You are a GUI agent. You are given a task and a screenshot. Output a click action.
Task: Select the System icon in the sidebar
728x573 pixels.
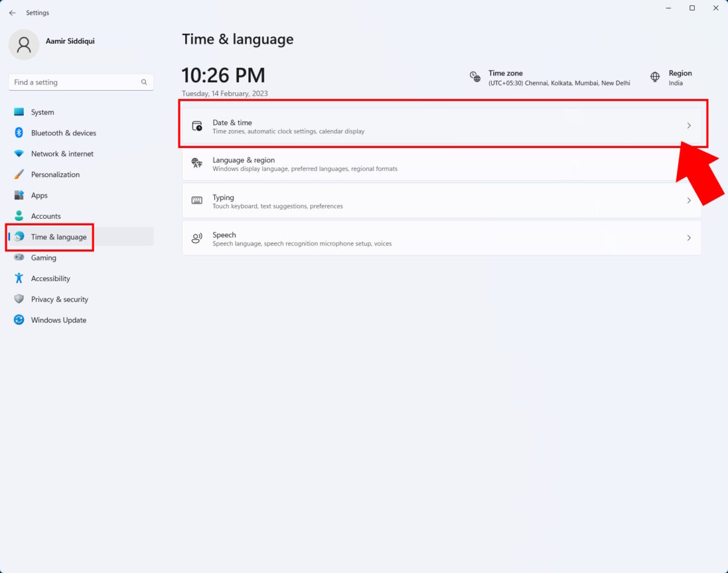click(19, 112)
